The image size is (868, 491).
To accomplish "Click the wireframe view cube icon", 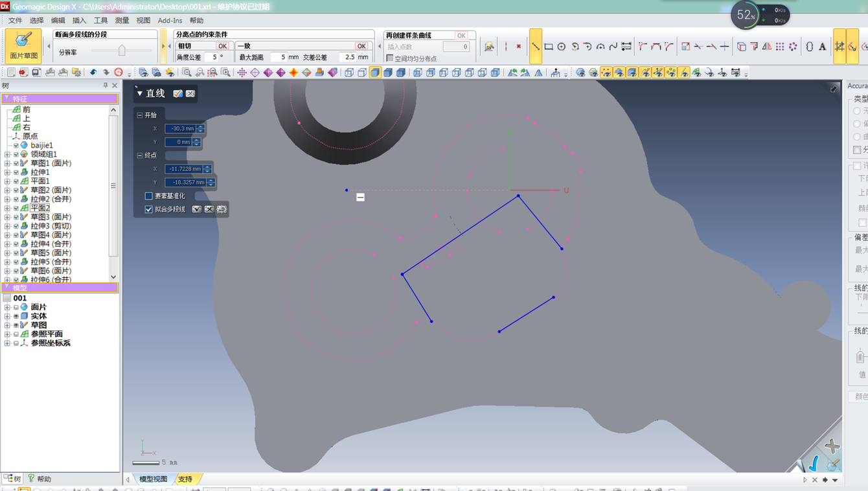I will pyautogui.click(x=349, y=73).
